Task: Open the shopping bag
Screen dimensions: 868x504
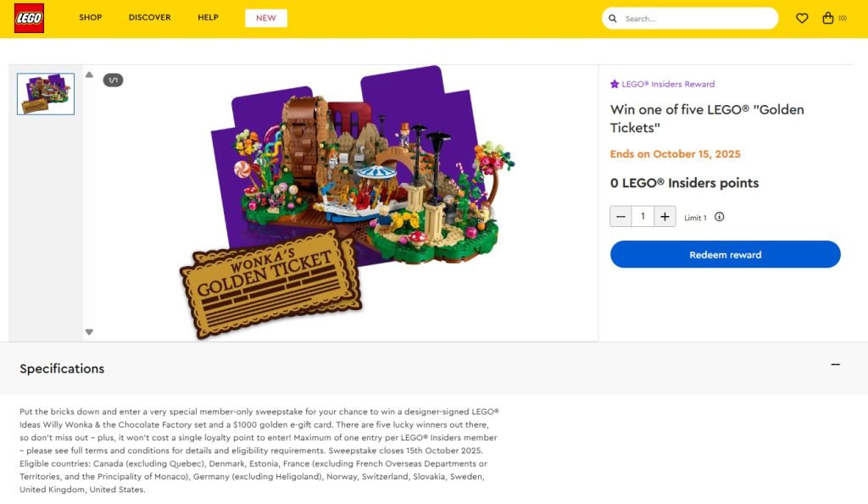Action: click(828, 18)
